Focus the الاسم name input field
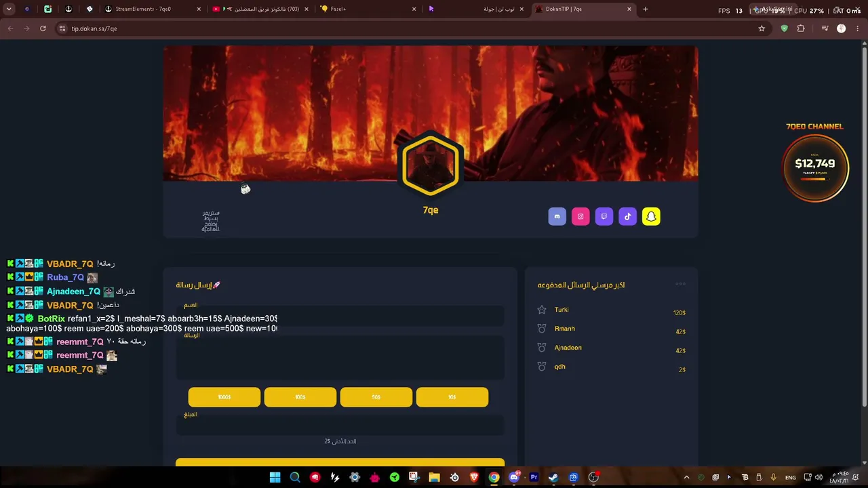The width and height of the screenshot is (868, 488). click(x=340, y=316)
